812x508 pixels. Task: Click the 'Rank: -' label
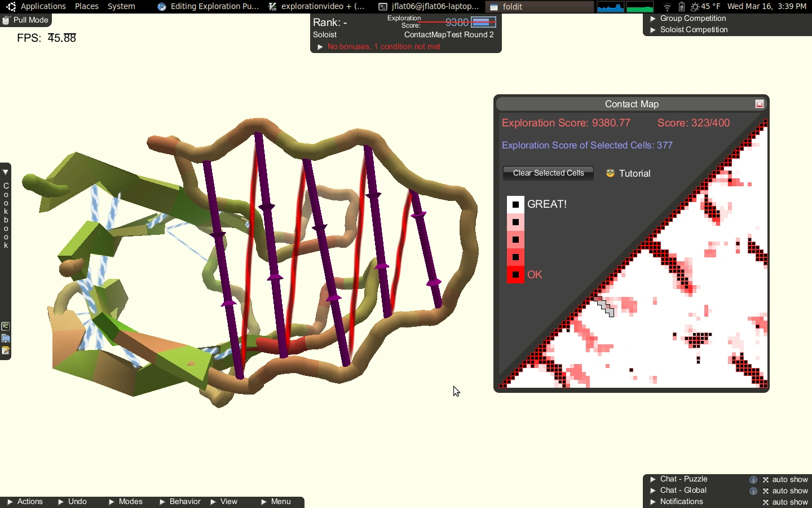click(x=330, y=23)
